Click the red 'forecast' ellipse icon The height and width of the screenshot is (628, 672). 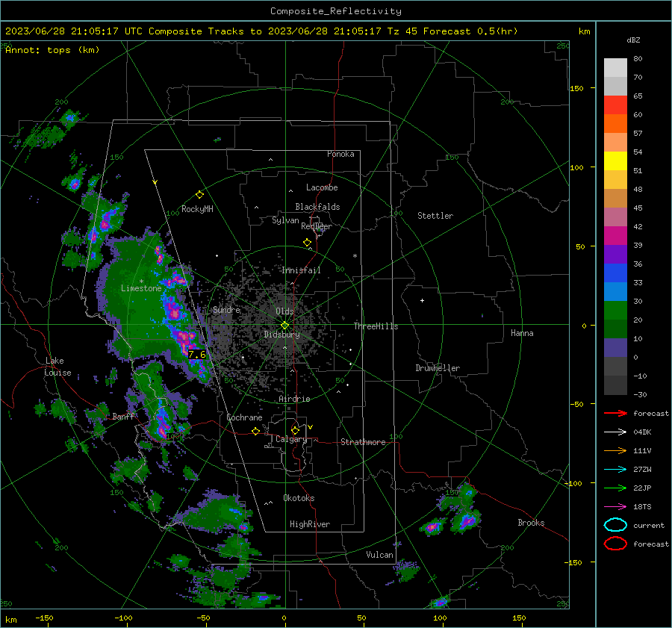click(615, 544)
